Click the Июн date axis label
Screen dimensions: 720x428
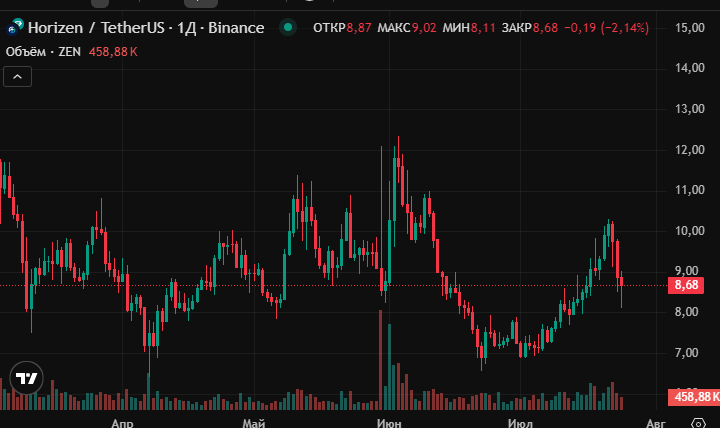pos(389,423)
